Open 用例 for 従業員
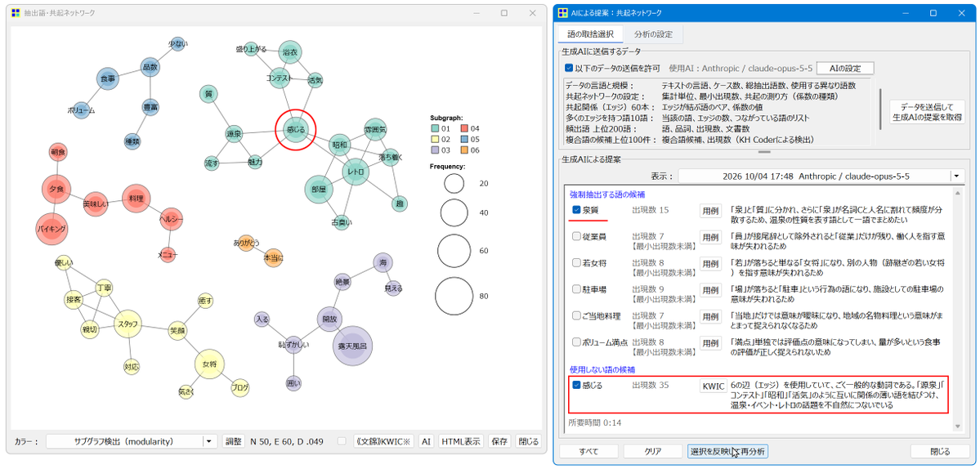 [x=710, y=237]
